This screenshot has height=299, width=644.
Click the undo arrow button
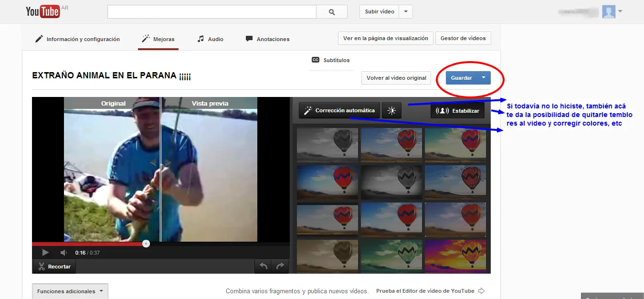click(x=264, y=267)
